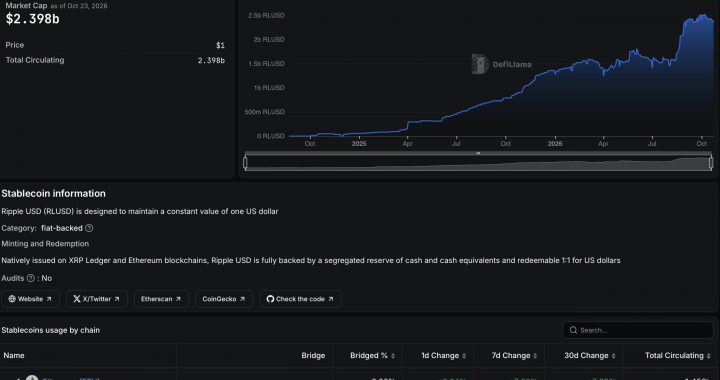Click the globe icon on Website button
The width and height of the screenshot is (720, 380).
12,299
